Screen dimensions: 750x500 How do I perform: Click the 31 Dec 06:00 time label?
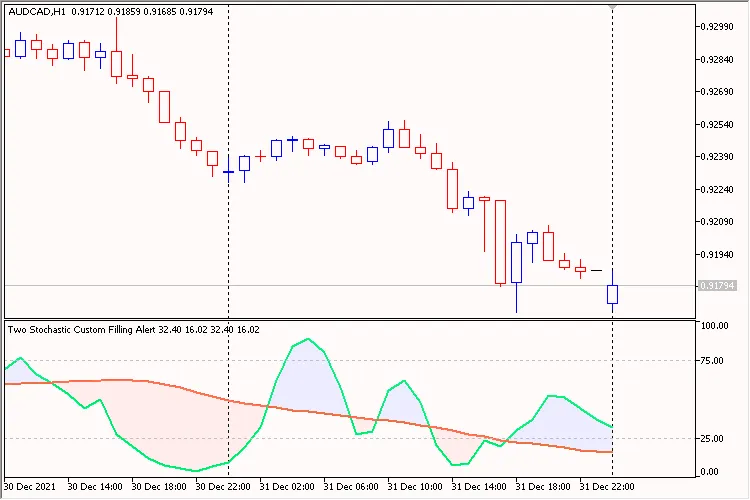[351, 487]
